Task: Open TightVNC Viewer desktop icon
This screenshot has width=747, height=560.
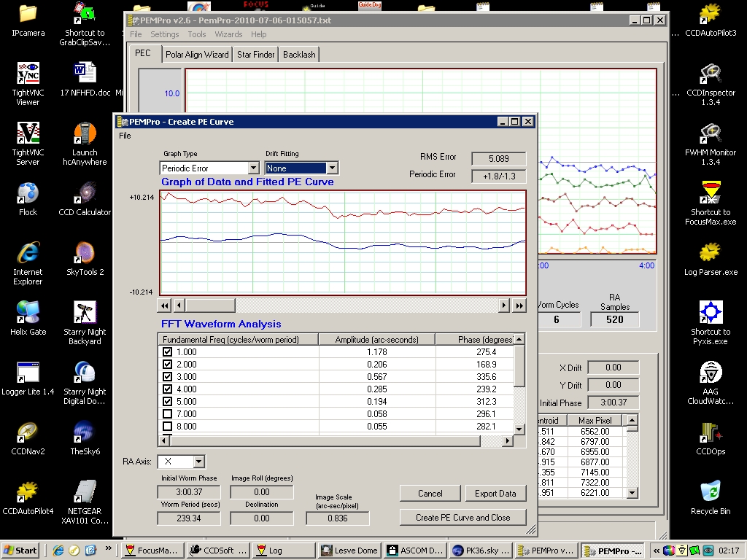Action: point(28,84)
